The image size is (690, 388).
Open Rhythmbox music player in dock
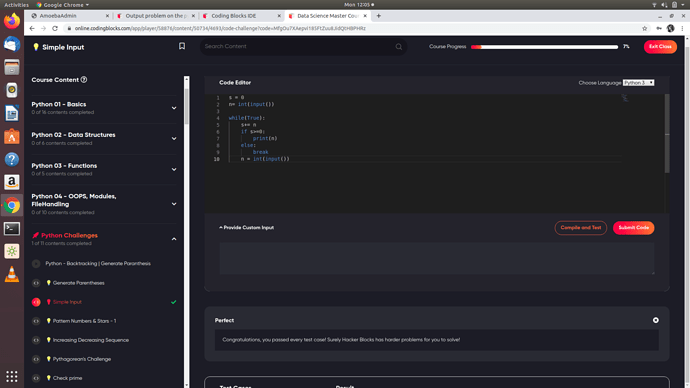(x=12, y=90)
